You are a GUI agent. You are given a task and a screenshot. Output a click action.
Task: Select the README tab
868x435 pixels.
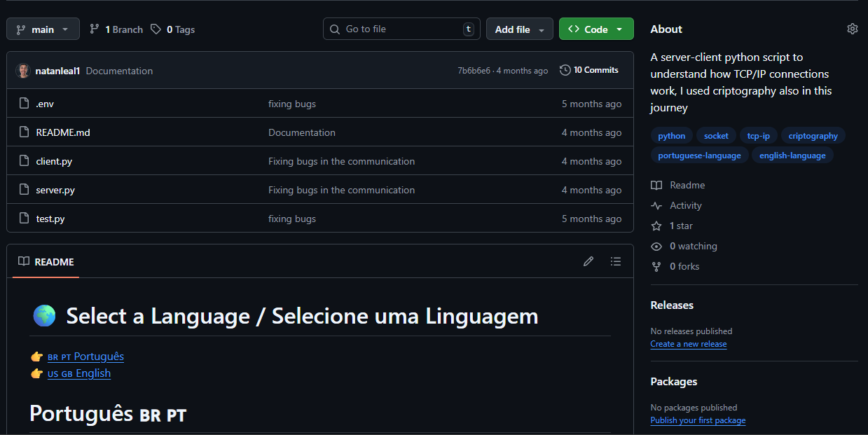coord(46,262)
